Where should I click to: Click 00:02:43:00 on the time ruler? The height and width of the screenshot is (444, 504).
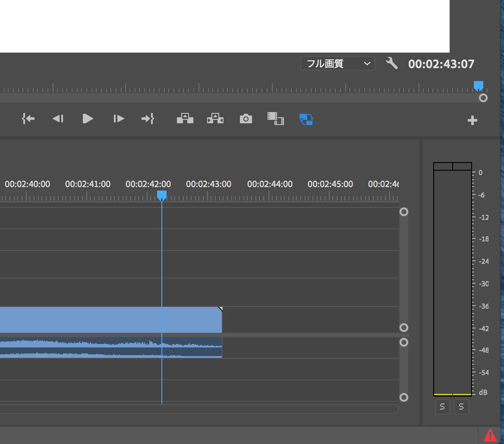click(208, 184)
